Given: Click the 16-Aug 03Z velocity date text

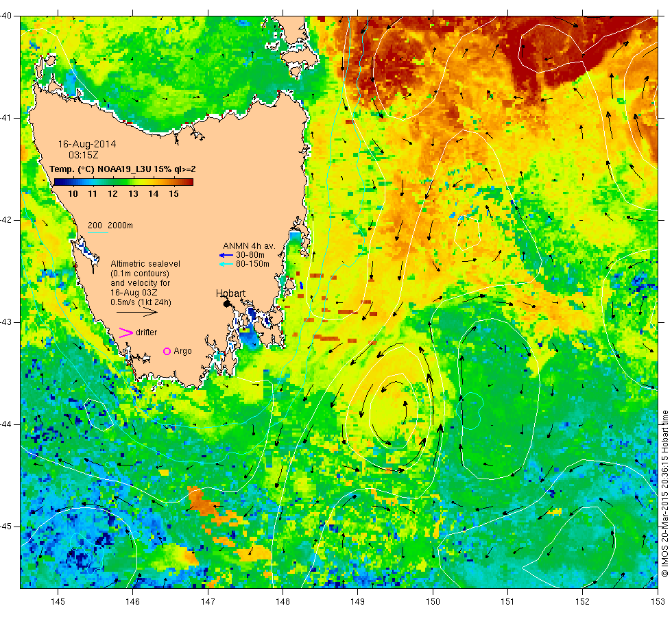Looking at the screenshot, I should (134, 293).
